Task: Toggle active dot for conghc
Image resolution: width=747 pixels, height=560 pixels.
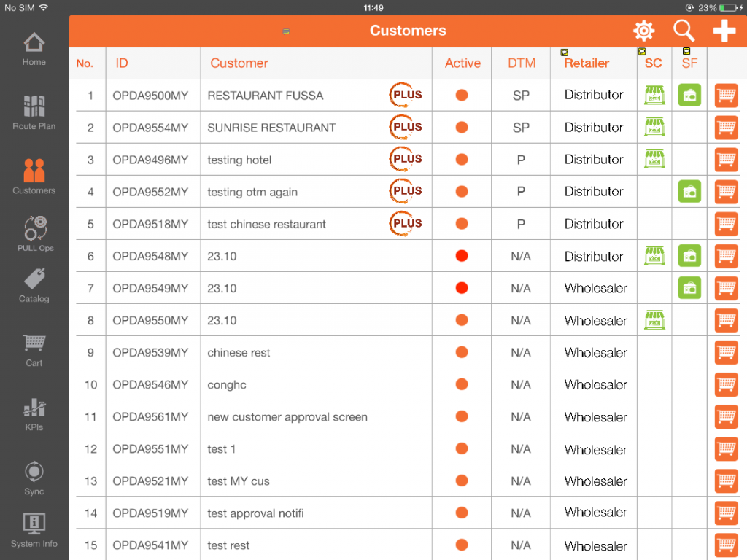Action: pos(462,384)
